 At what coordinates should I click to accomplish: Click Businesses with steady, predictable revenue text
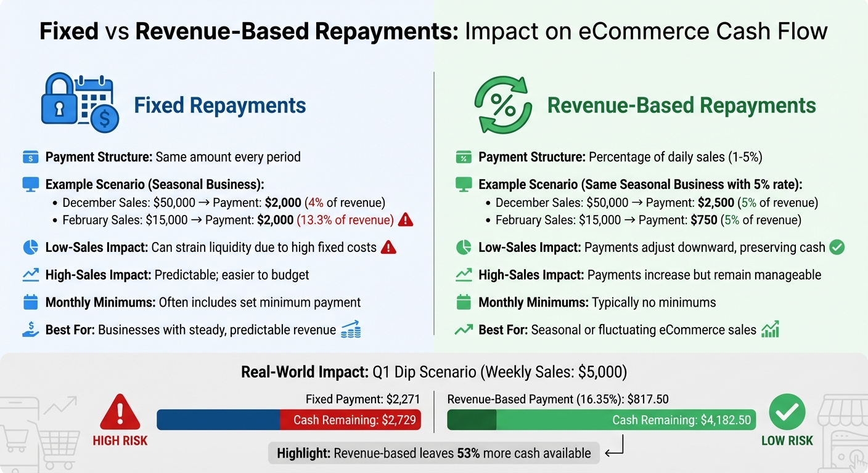(217, 329)
